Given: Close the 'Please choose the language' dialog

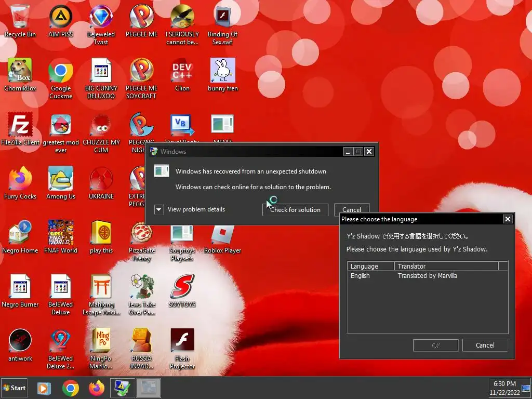Looking at the screenshot, I should [508, 219].
